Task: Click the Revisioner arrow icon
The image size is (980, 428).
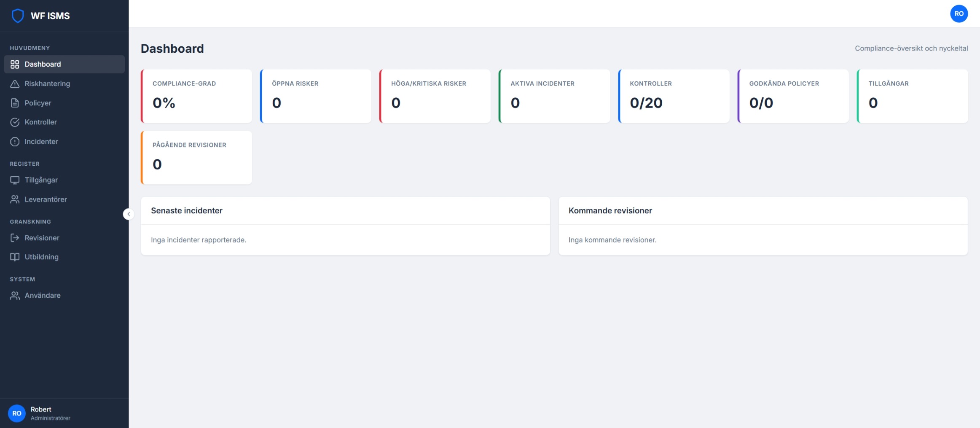Action: pos(15,237)
